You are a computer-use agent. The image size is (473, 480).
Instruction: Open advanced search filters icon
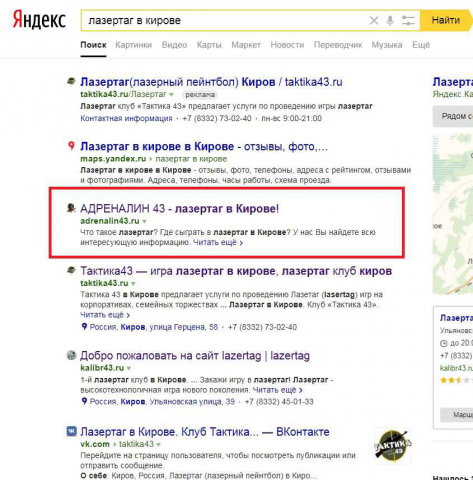408,21
